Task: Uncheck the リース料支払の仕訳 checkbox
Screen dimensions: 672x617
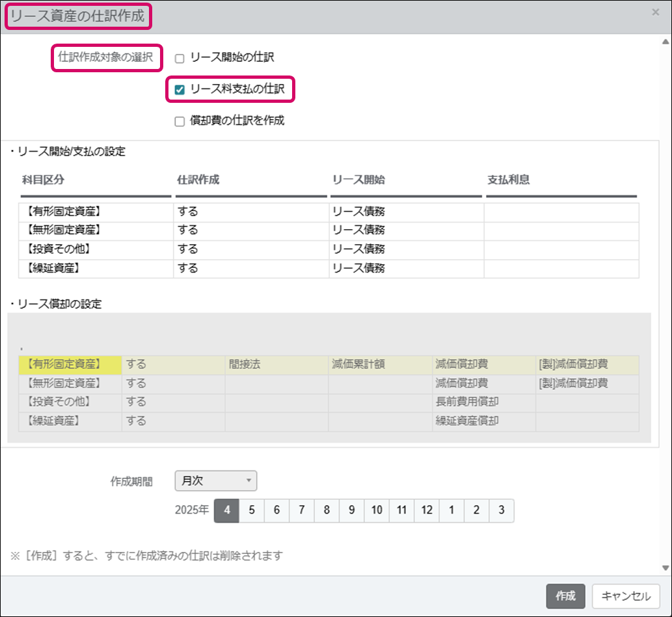Action: (180, 90)
